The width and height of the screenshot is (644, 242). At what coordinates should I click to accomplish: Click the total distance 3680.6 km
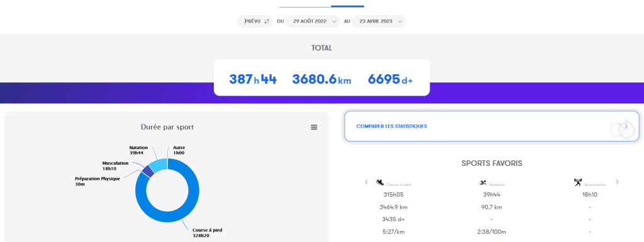tap(321, 79)
